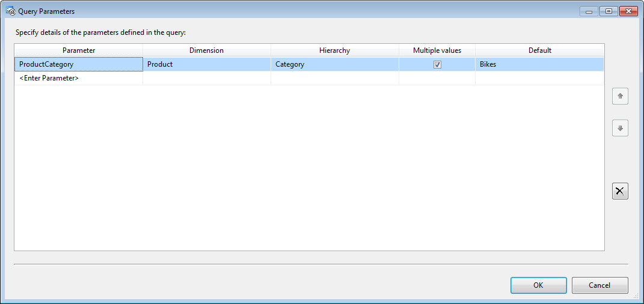Maximize the Query Parameters window
Viewport: 644px width, 304px height.
pos(609,11)
